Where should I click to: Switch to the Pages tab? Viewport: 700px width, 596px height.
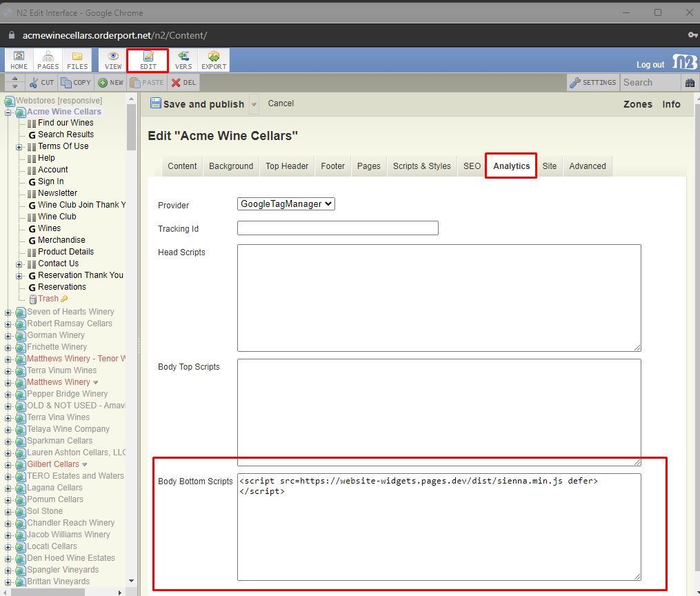[x=369, y=166]
